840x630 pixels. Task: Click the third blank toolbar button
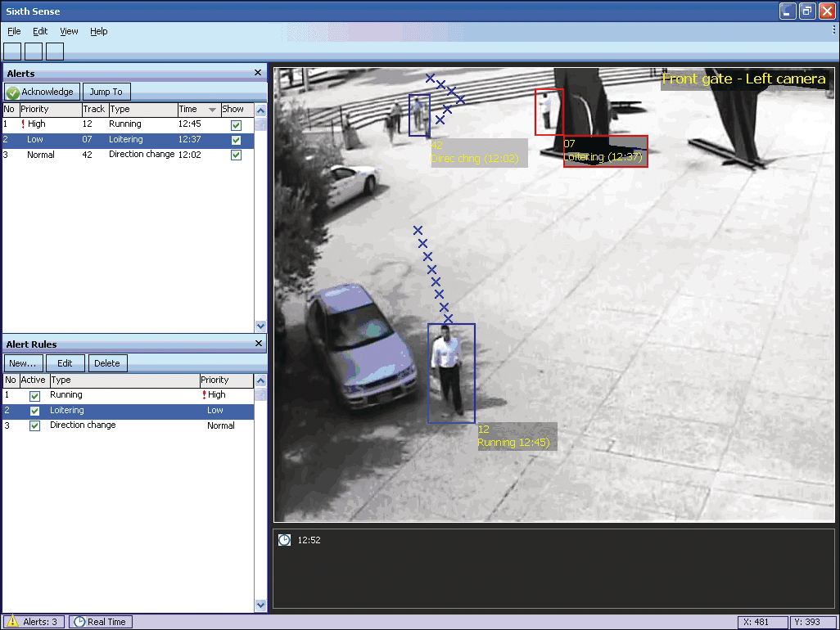click(55, 52)
